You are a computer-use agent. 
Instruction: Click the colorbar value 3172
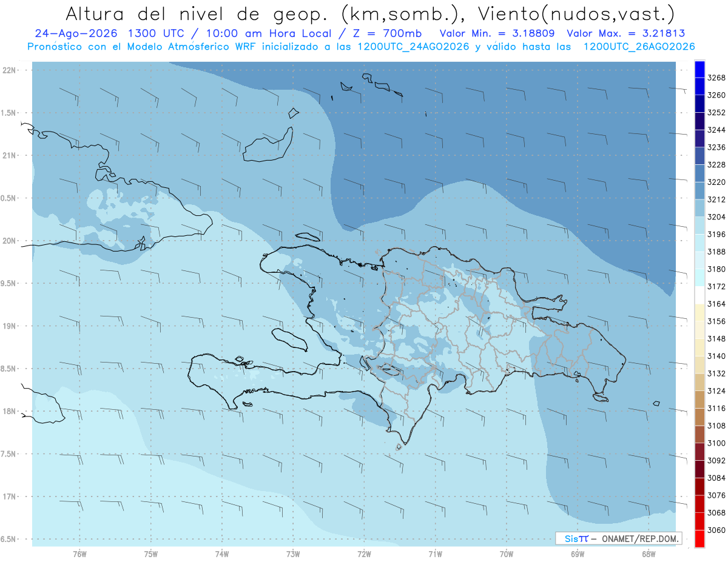coord(716,286)
